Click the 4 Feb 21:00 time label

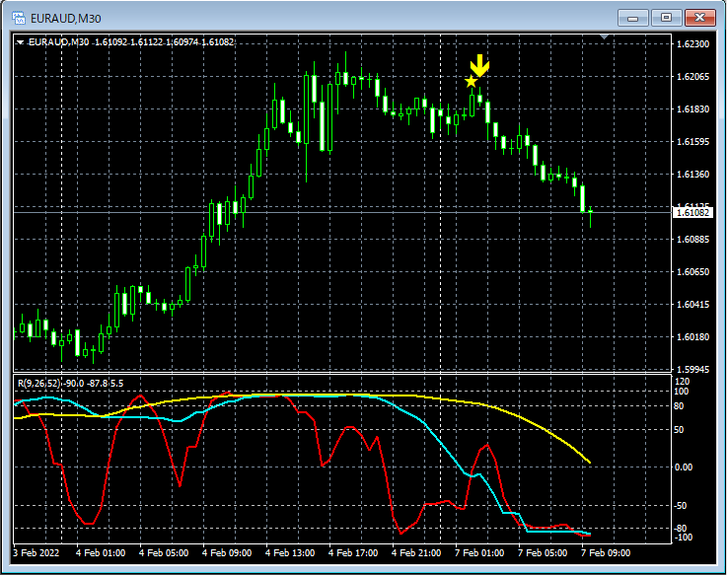point(416,552)
